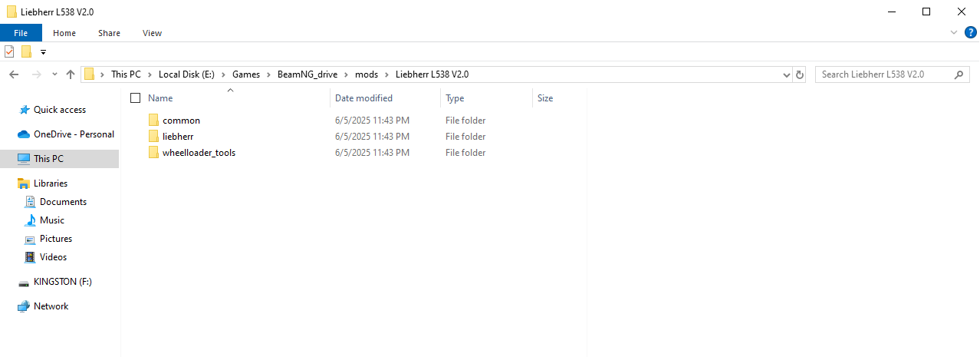
Task: Go up one folder level
Action: [71, 74]
